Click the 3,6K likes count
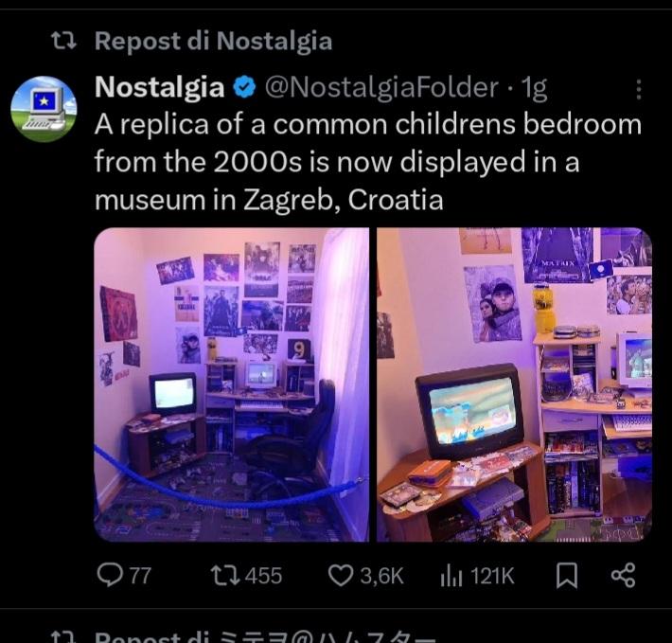The height and width of the screenshot is (643, 672). pyautogui.click(x=381, y=576)
